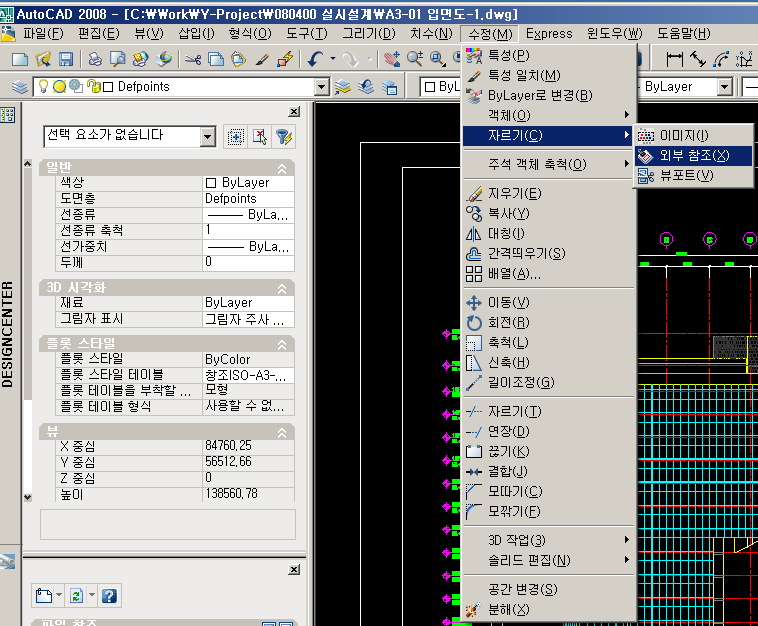Click the Cut scissors toolbar icon
This screenshot has width=758, height=626.
coord(191,59)
